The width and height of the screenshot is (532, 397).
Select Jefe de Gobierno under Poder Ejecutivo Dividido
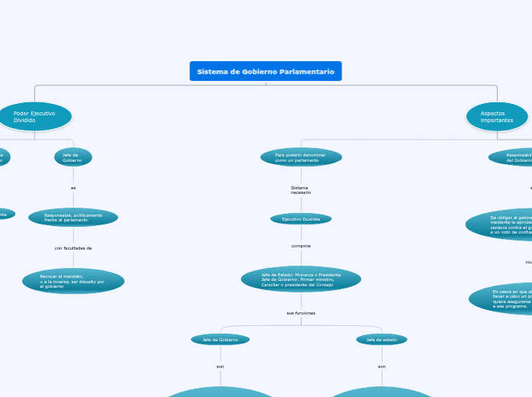pos(73,157)
